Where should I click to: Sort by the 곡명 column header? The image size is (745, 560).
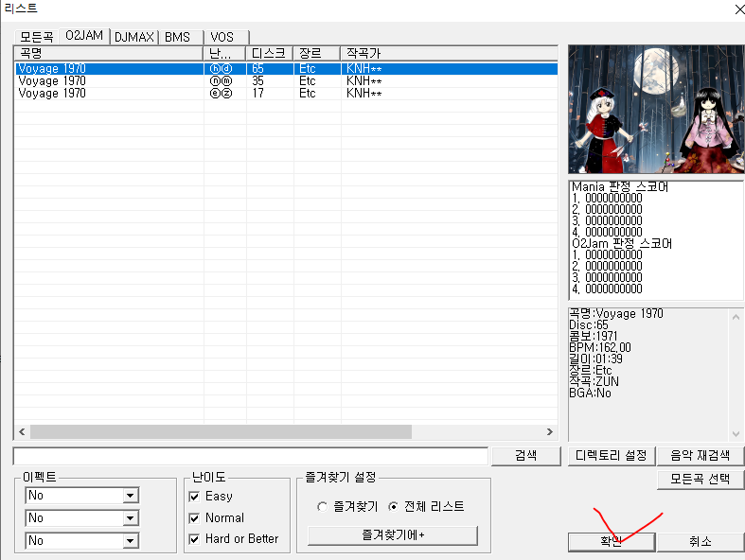(109, 53)
